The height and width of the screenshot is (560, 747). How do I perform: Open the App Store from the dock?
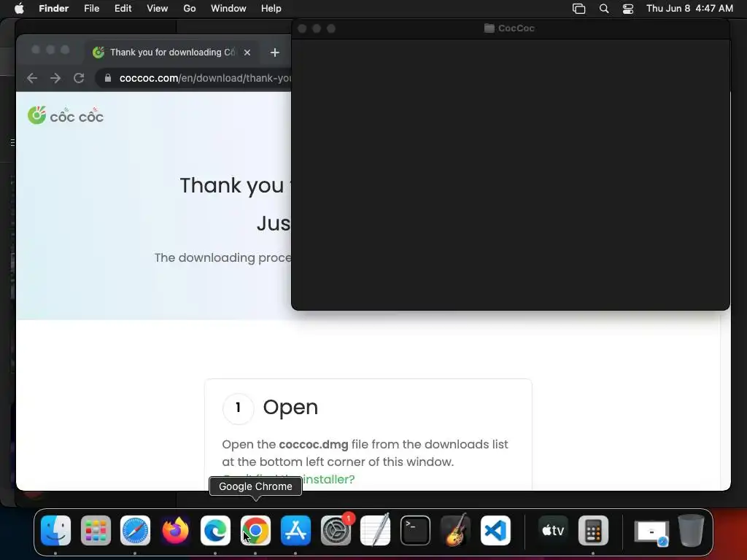click(x=295, y=530)
